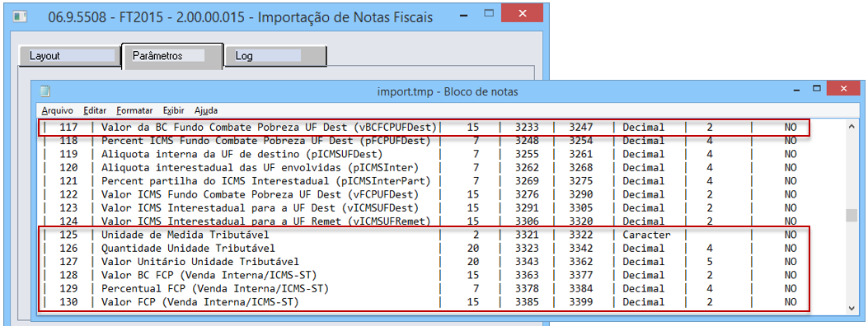Click the text 'Valor Unitário Unidade Tributável'
Viewport: 868px width, 326px height.
(199, 261)
